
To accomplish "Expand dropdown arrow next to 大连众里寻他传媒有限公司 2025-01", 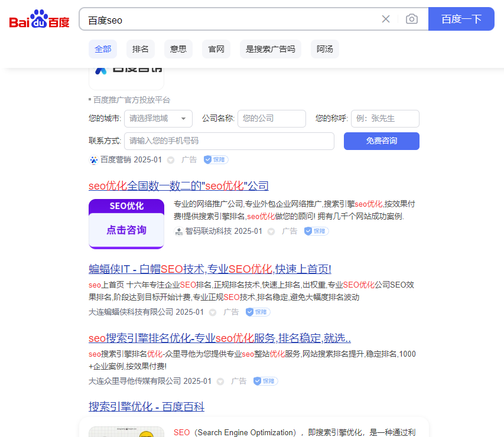I will pos(220,381).
